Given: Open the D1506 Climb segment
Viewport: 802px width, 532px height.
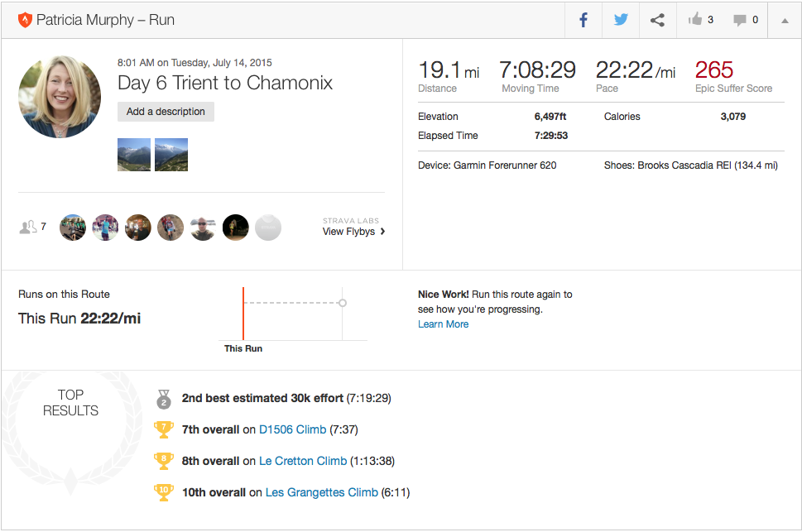Looking at the screenshot, I should [292, 429].
